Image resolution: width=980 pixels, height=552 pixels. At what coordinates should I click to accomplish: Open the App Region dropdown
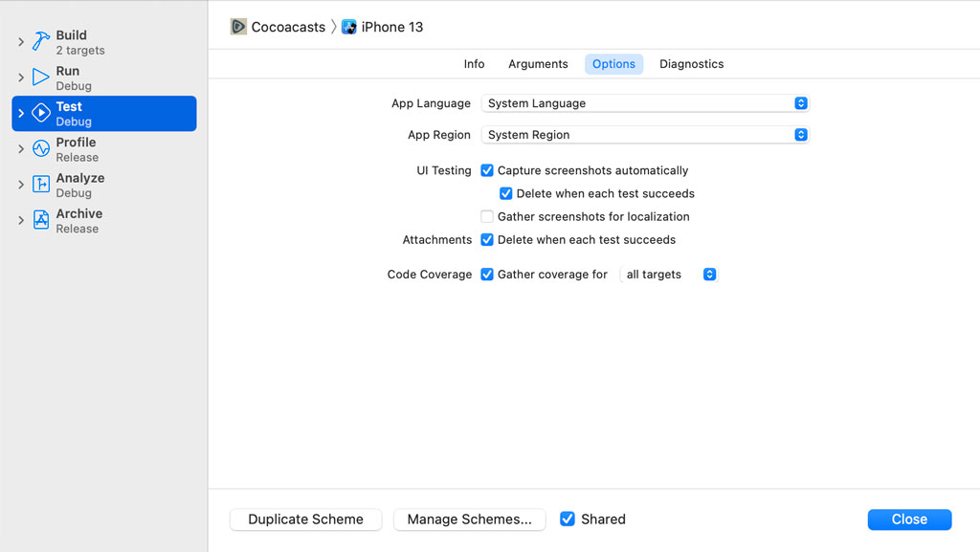[x=800, y=135]
